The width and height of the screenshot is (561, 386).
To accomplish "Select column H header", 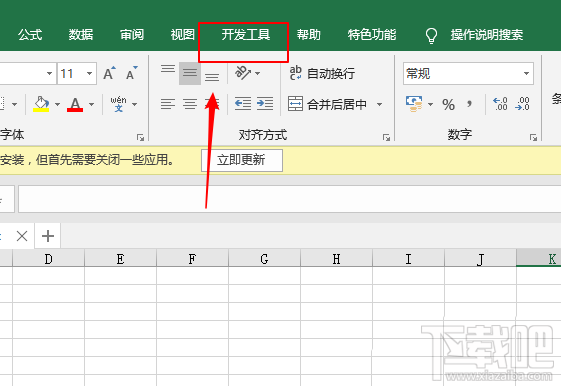I will [x=336, y=258].
